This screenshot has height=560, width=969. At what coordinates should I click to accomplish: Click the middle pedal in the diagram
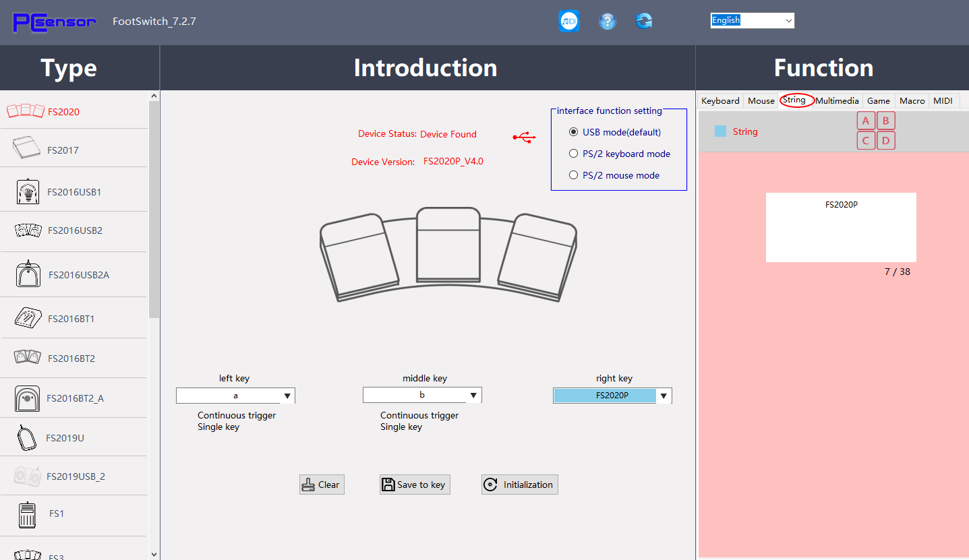pyautogui.click(x=448, y=244)
